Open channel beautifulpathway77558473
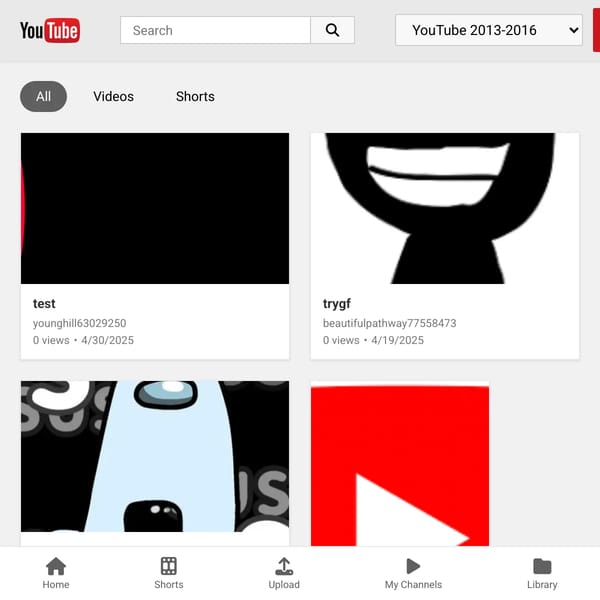The width and height of the screenshot is (600, 600). pyautogui.click(x=390, y=323)
